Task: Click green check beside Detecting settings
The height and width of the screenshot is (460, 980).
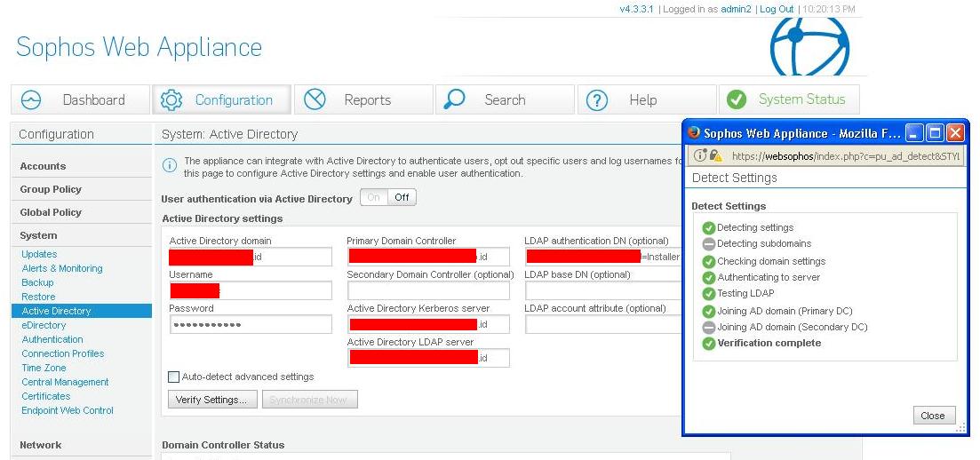Action: (709, 228)
